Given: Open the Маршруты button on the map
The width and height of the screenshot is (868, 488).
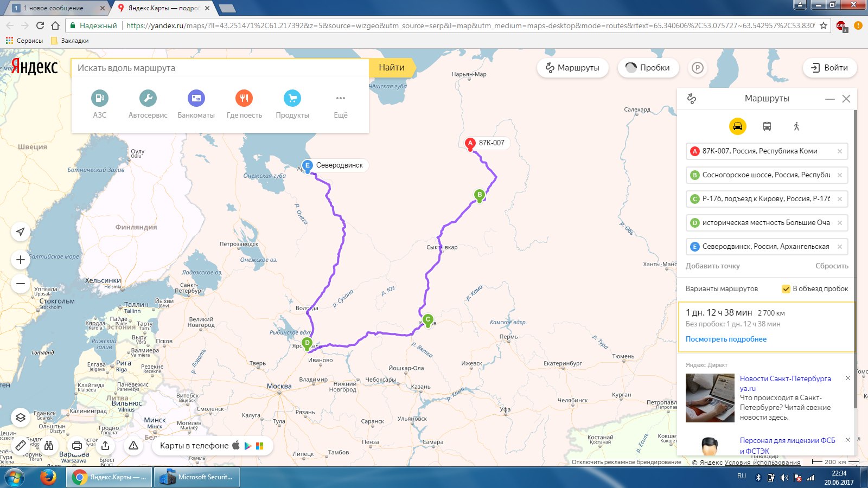Looking at the screenshot, I should 573,68.
